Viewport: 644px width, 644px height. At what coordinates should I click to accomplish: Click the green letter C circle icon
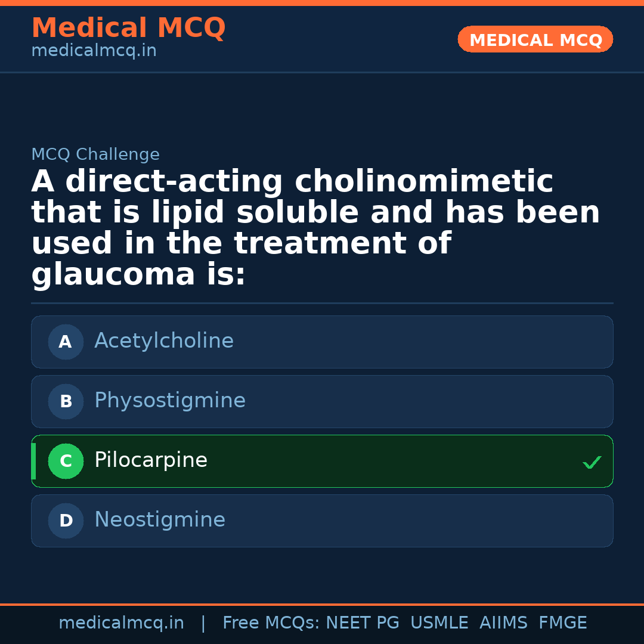coord(66,462)
